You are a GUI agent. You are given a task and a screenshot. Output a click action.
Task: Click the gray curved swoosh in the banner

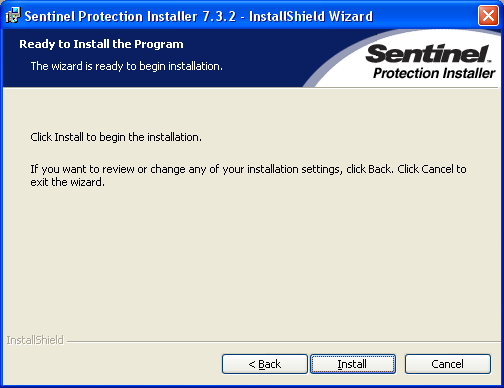pos(325,67)
